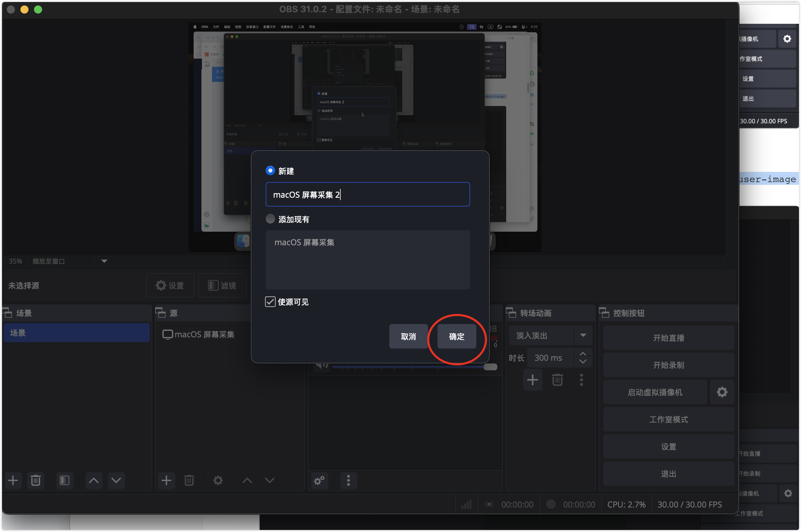Click 取消 to cancel the dialog
This screenshot has width=801, height=532.
(408, 336)
